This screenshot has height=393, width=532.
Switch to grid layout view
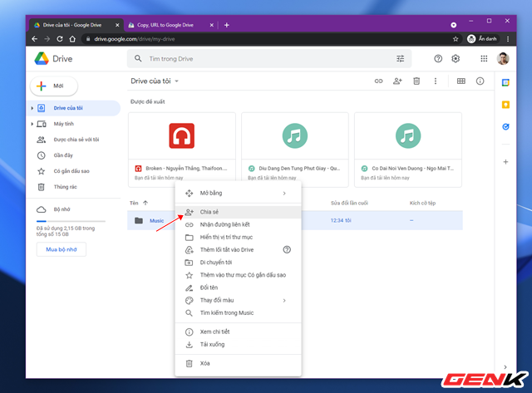click(x=461, y=81)
